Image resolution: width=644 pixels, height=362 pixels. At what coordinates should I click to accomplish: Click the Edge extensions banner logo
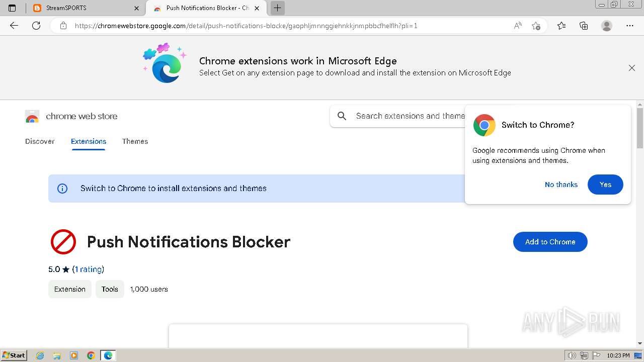pyautogui.click(x=165, y=63)
